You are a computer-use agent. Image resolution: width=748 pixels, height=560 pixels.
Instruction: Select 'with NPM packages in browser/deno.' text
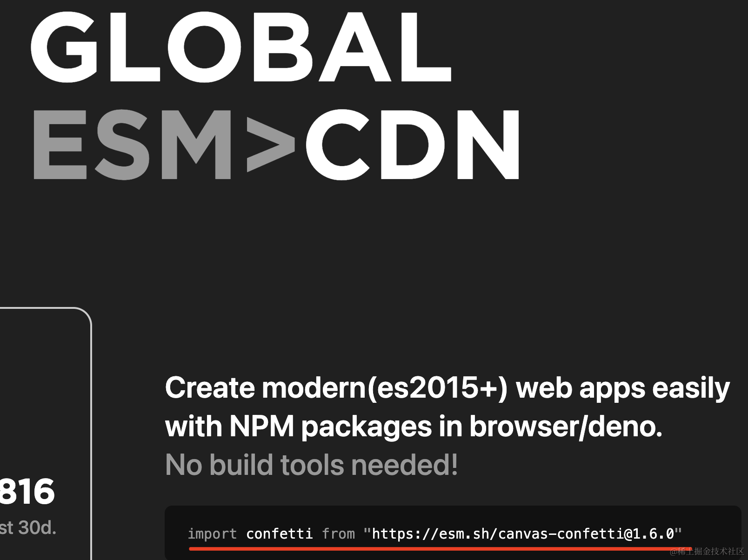(414, 427)
